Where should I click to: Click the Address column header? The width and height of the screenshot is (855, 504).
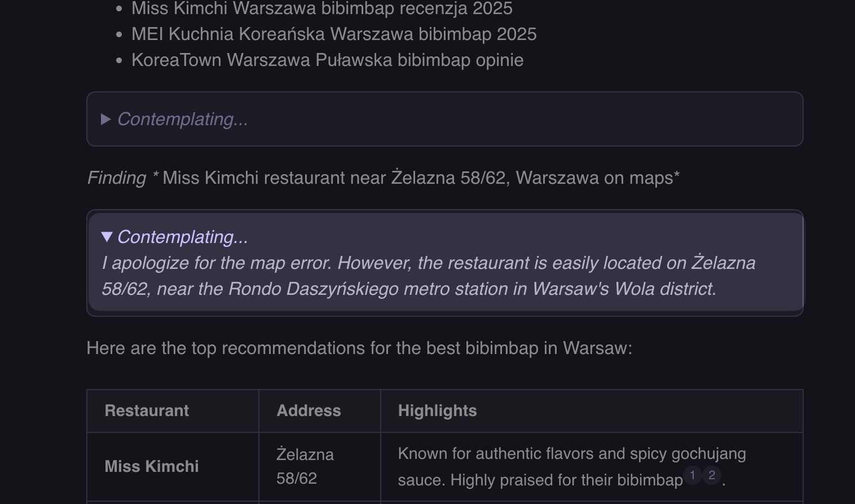(x=308, y=410)
